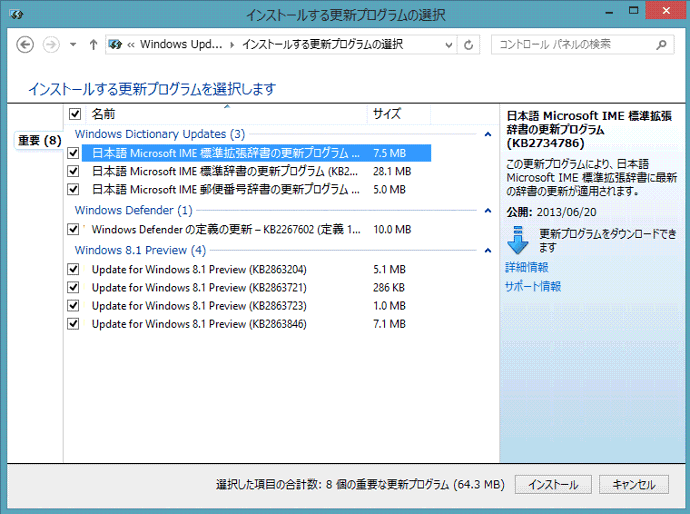Image resolution: width=690 pixels, height=514 pixels.
Task: Click the Windows Upd... breadcrumb
Action: click(181, 44)
